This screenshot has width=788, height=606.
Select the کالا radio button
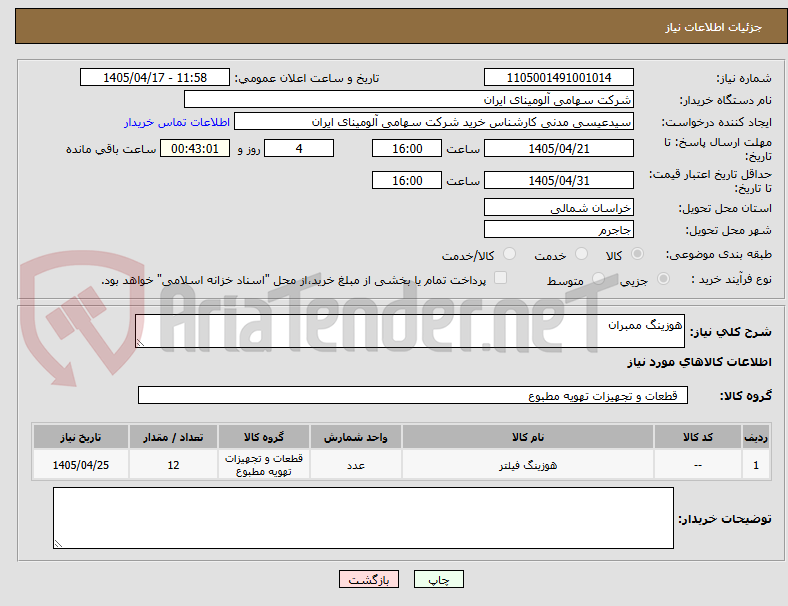click(x=637, y=254)
